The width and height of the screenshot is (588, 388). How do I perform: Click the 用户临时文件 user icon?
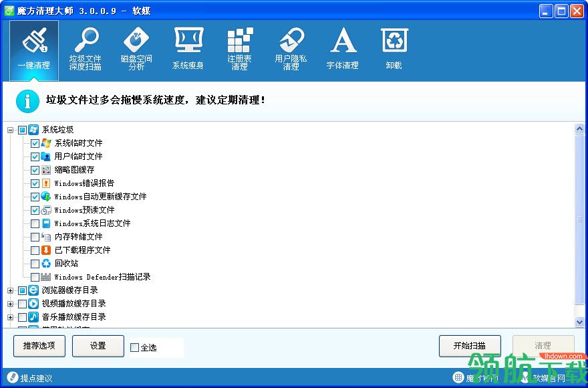pyautogui.click(x=46, y=157)
